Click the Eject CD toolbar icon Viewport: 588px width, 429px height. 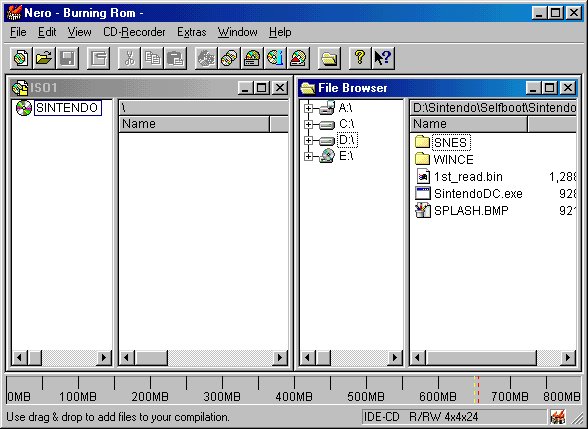[x=298, y=58]
